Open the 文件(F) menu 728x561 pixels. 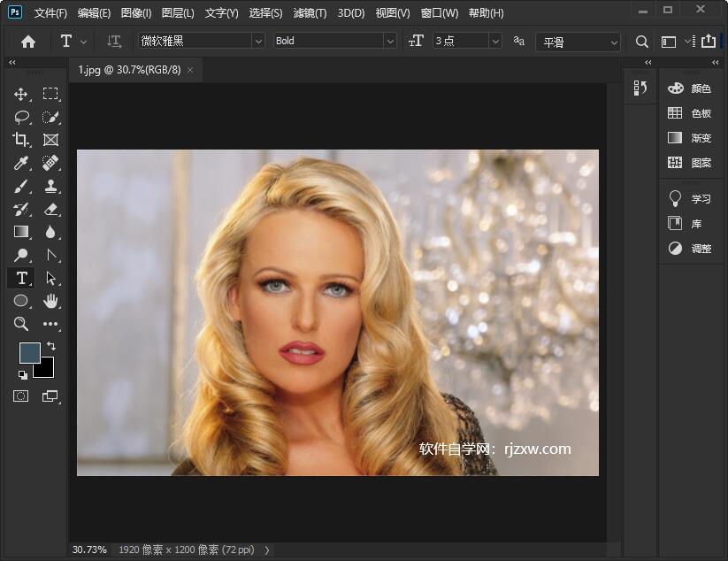(x=50, y=13)
